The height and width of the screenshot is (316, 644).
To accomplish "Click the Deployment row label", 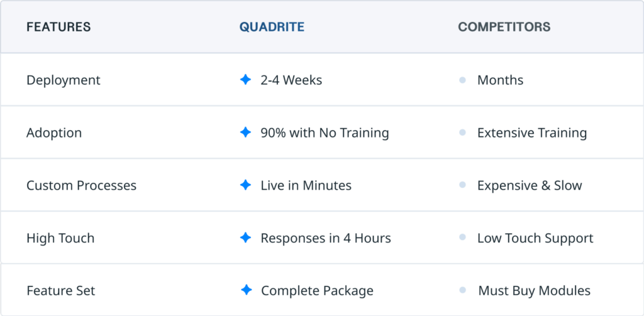I will click(x=64, y=80).
